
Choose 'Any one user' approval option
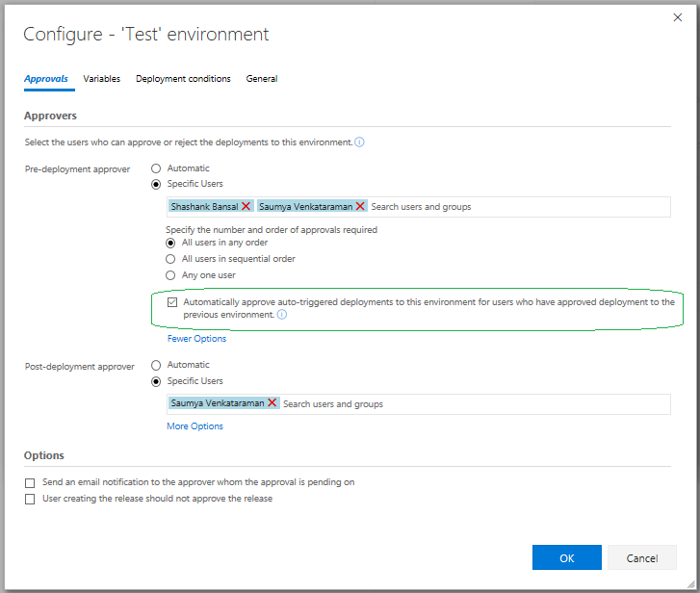click(x=171, y=275)
